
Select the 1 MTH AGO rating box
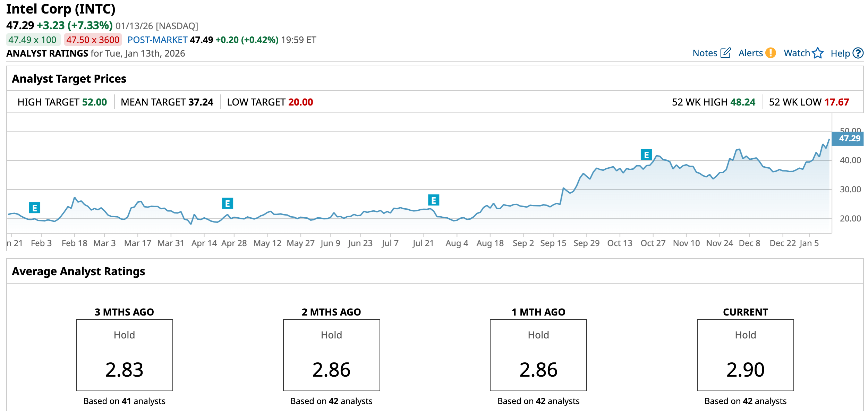pyautogui.click(x=538, y=355)
